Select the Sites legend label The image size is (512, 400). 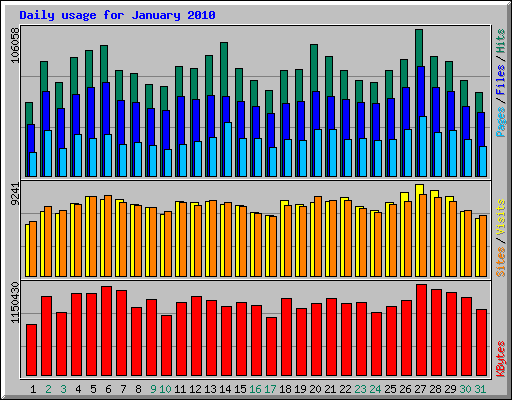point(500,261)
